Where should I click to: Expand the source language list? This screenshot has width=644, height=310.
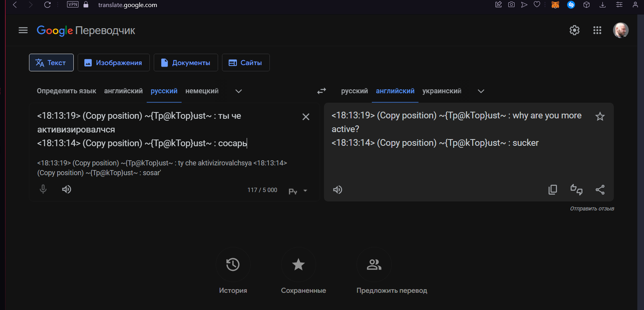pos(238,91)
